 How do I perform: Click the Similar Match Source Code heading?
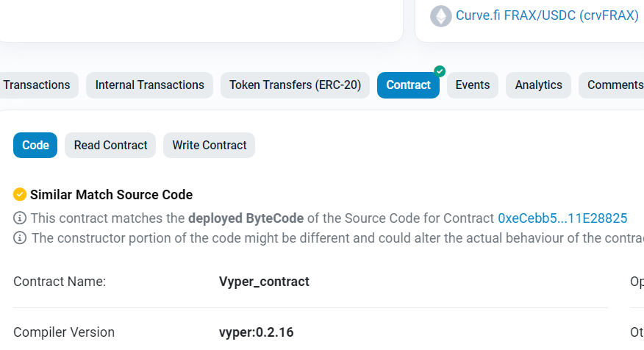click(111, 194)
